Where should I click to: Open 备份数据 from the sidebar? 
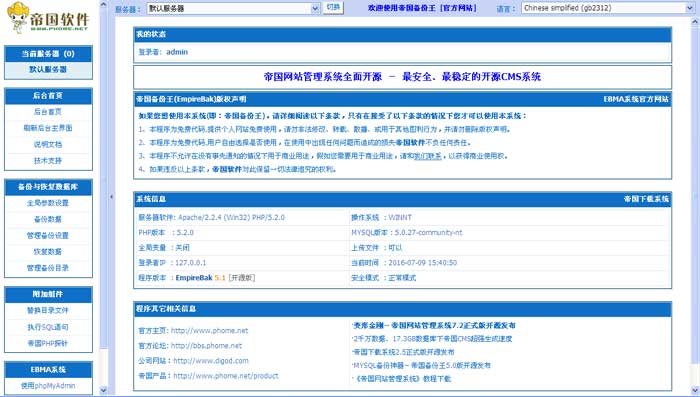tap(48, 219)
